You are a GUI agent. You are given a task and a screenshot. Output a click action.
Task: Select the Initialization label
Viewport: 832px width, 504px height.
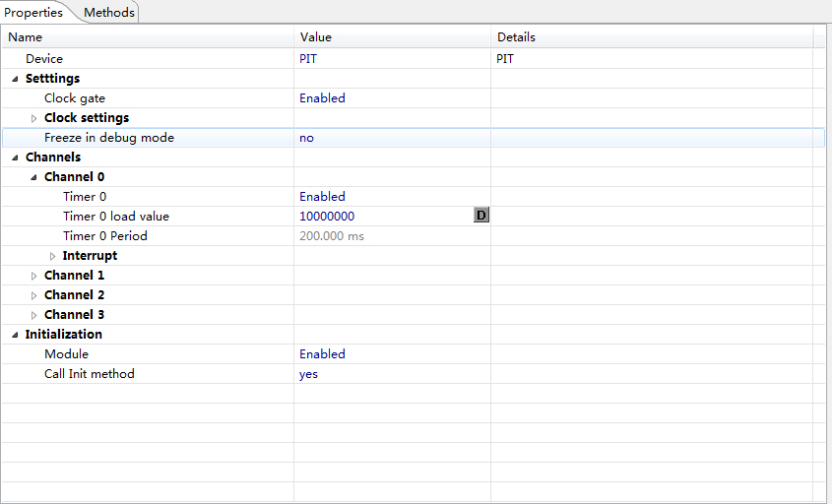[x=64, y=335]
